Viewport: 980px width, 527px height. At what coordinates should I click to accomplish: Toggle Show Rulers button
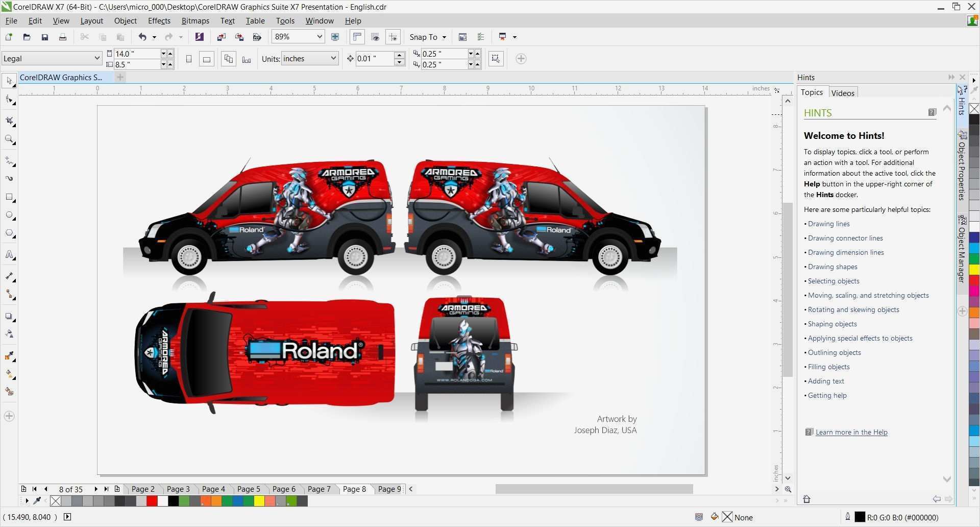(357, 37)
